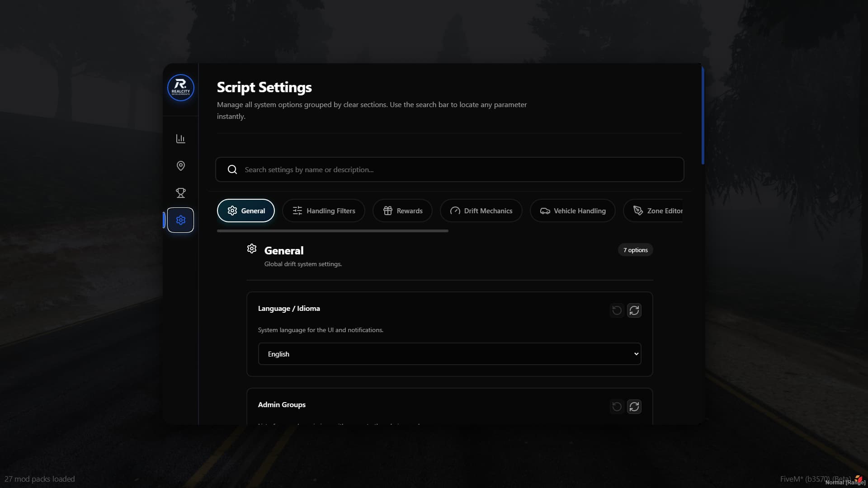
Task: Open the Drift Mechanics tab
Action: (x=481, y=211)
